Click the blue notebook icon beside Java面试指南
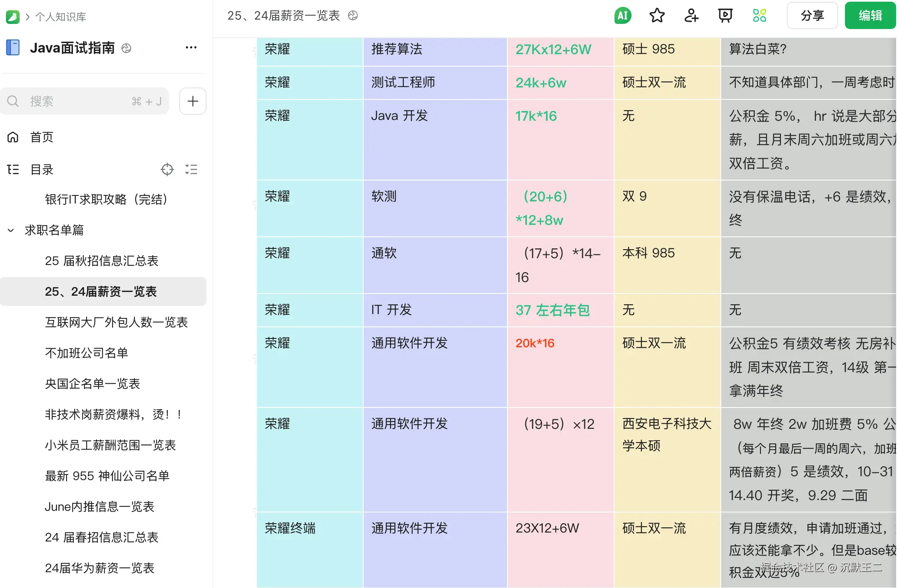 13,47
